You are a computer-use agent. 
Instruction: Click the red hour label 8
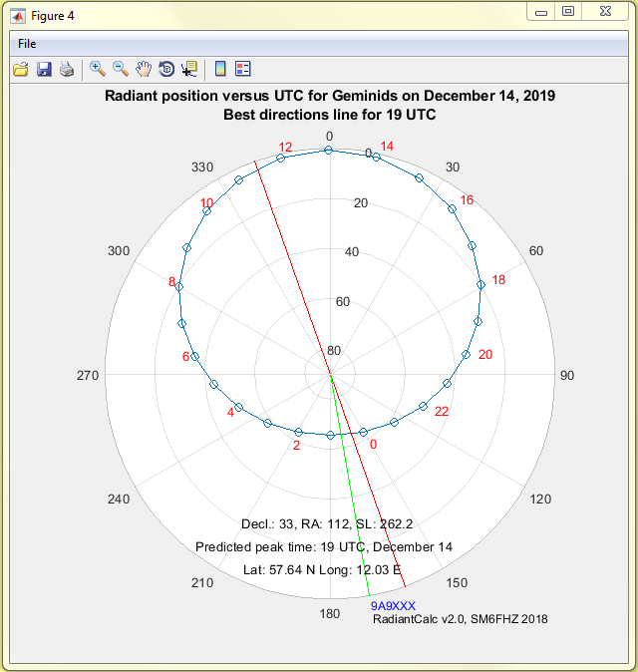(171, 282)
